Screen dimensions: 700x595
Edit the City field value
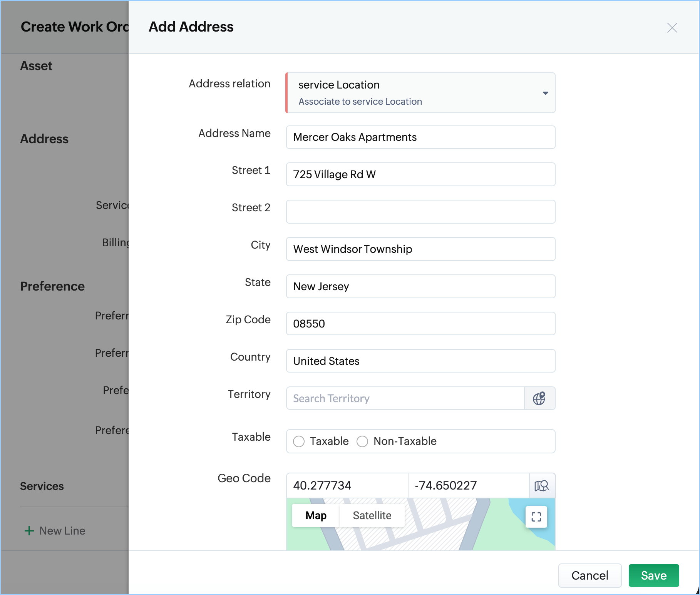coord(420,249)
